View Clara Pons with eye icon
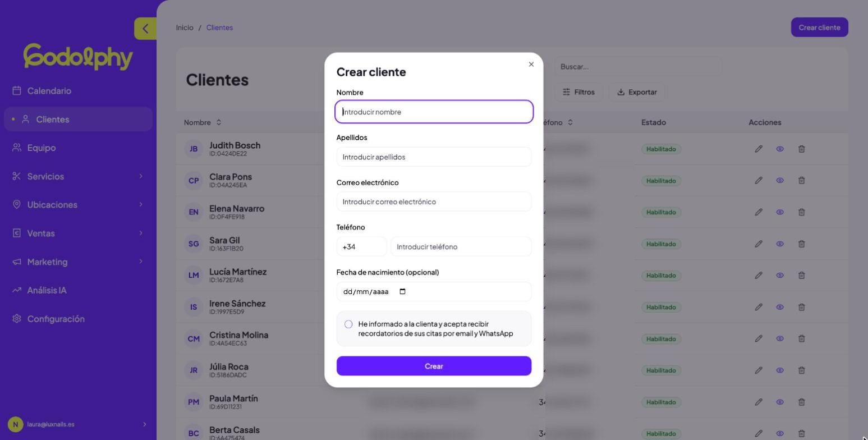The width and height of the screenshot is (868, 440). pos(780,181)
